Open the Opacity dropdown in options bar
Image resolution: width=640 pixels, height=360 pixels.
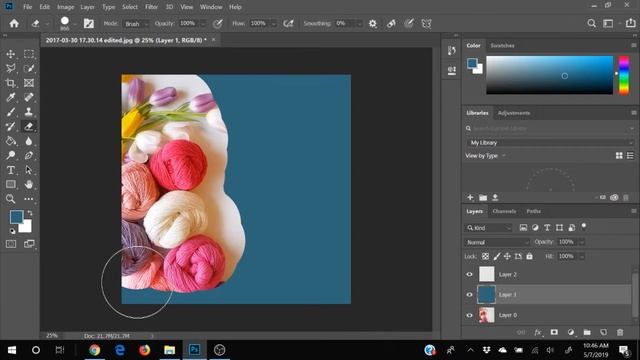point(203,24)
